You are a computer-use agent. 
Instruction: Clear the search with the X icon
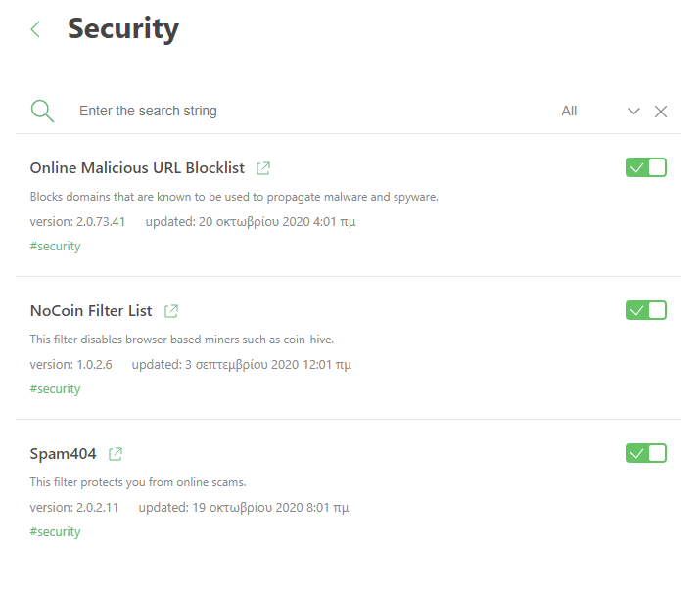point(661,112)
